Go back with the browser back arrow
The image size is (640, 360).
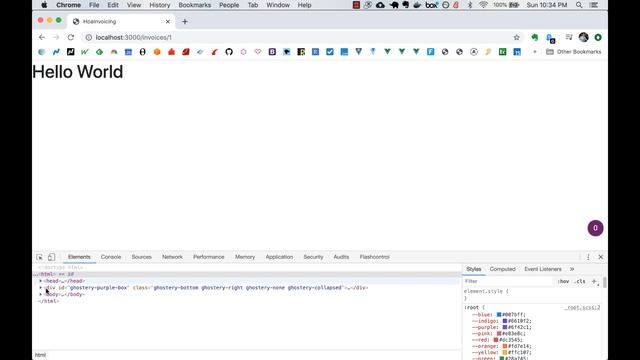click(42, 37)
